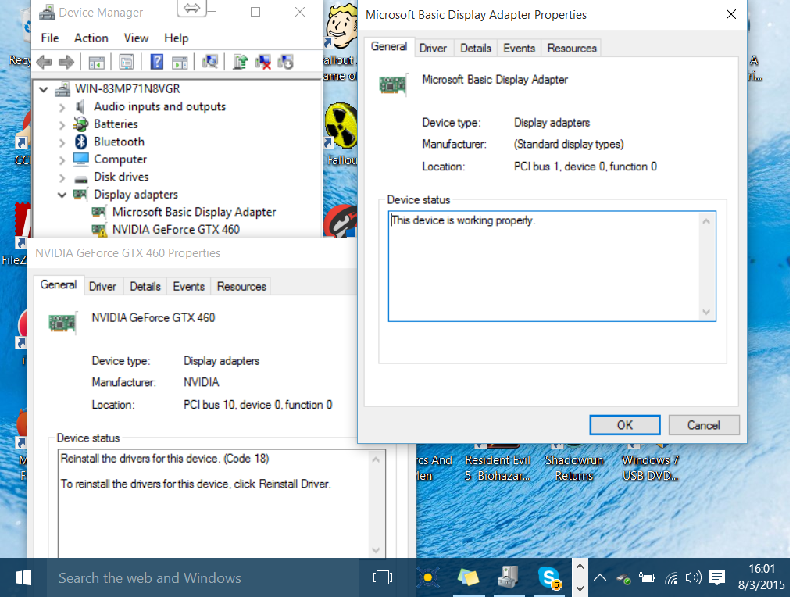790x597 pixels.
Task: Open the Help menu in Device Manager
Action: 176,38
